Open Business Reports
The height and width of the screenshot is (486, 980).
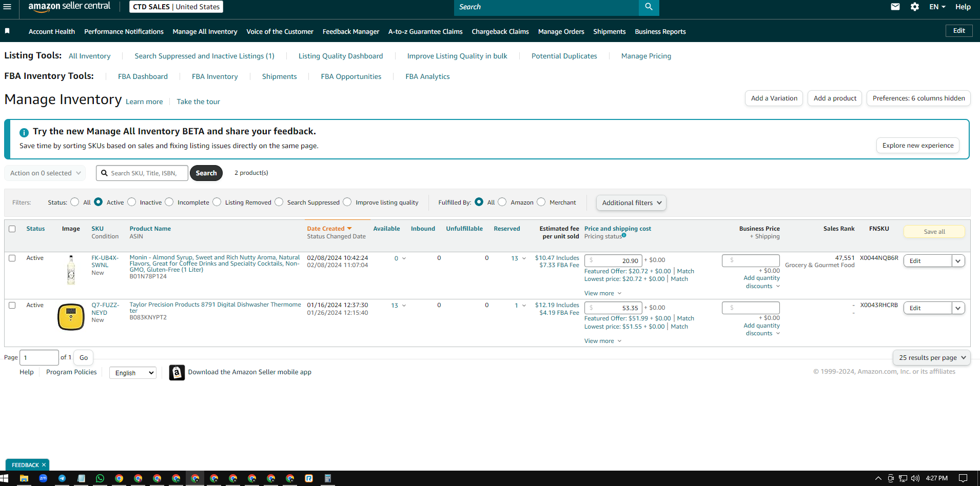coord(660,31)
